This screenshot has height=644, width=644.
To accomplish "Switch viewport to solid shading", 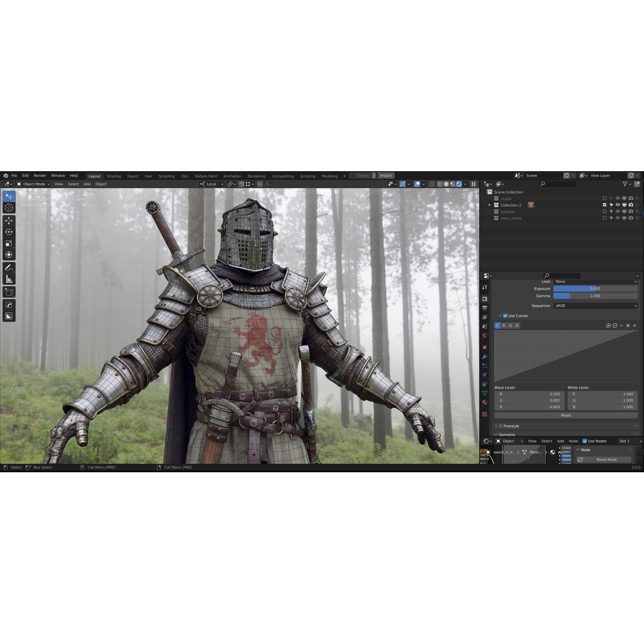I will [x=446, y=184].
